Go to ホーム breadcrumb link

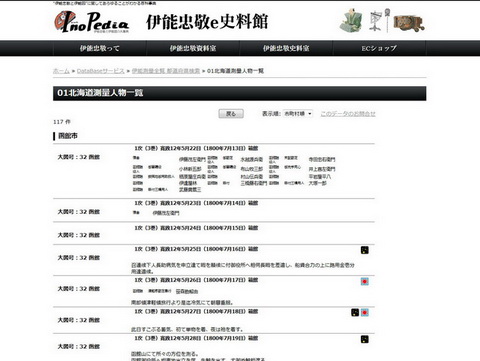[x=61, y=71]
